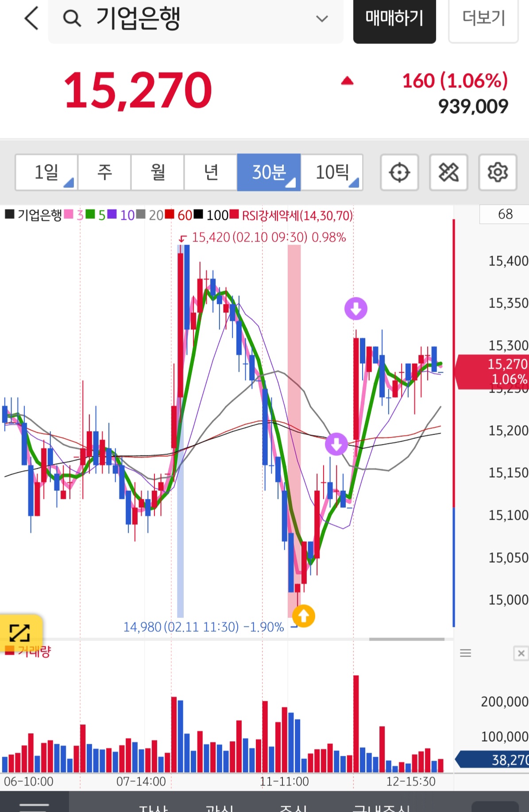Tap the 15,400 price axis label

pyautogui.click(x=508, y=261)
